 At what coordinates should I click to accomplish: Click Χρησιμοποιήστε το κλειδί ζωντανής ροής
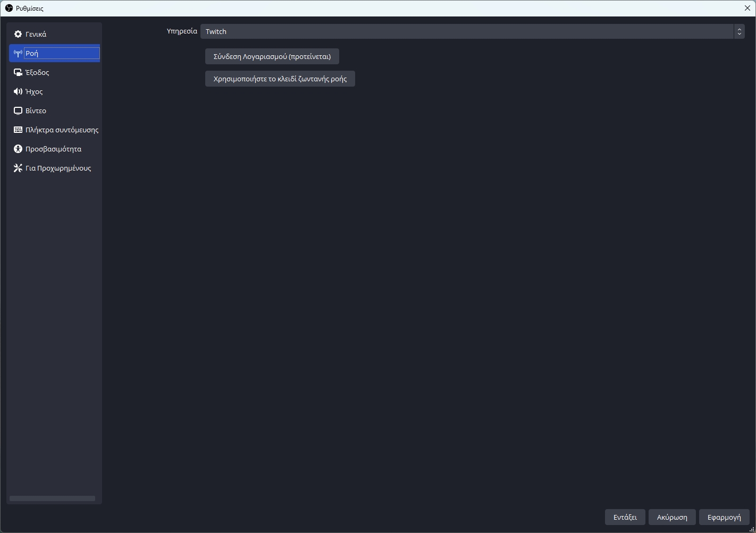click(x=280, y=79)
